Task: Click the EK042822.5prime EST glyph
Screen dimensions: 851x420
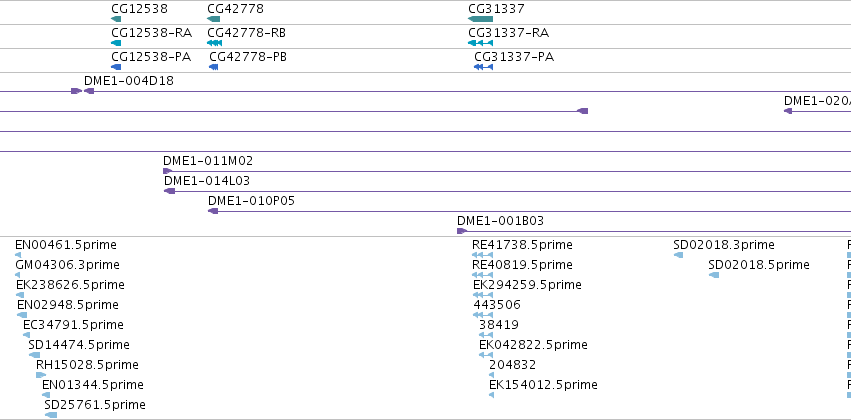Action: 486,355
